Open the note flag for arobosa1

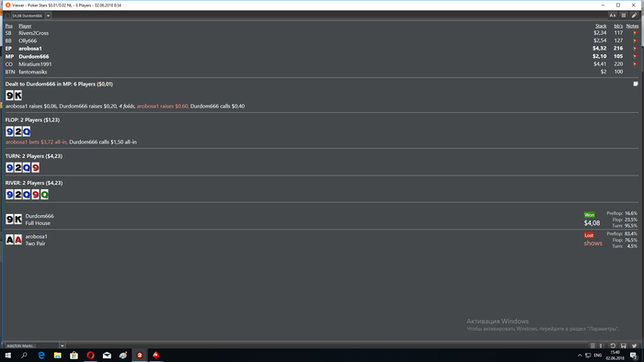coord(635,49)
